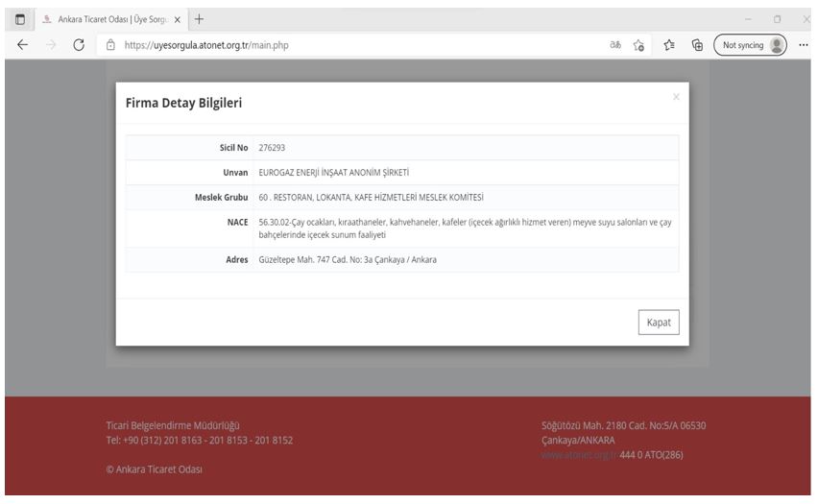The width and height of the screenshot is (818, 504).
Task: Reload the page with the refresh icon
Action: 80,46
